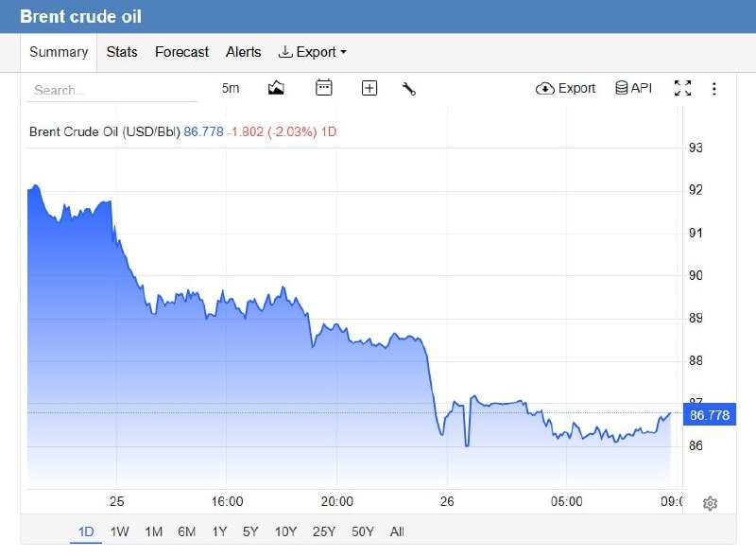The width and height of the screenshot is (756, 557).
Task: Open the Forecast tab
Action: click(x=181, y=52)
